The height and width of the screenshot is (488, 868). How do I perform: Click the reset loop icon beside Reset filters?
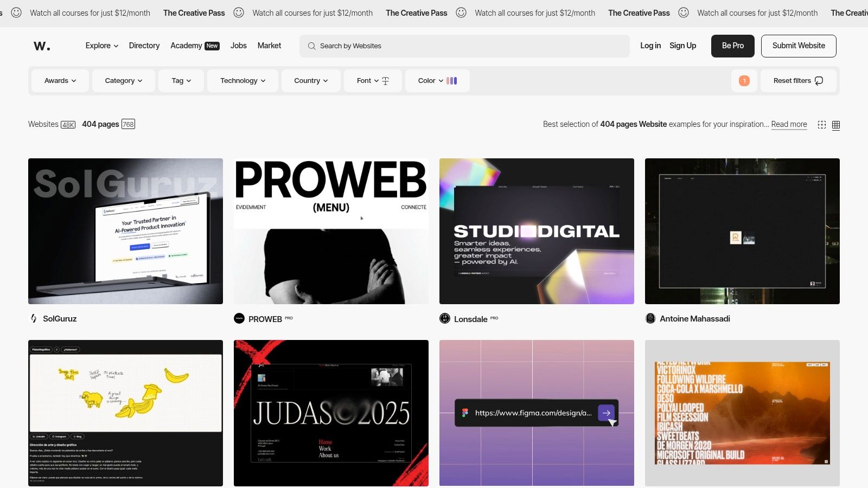tap(818, 80)
